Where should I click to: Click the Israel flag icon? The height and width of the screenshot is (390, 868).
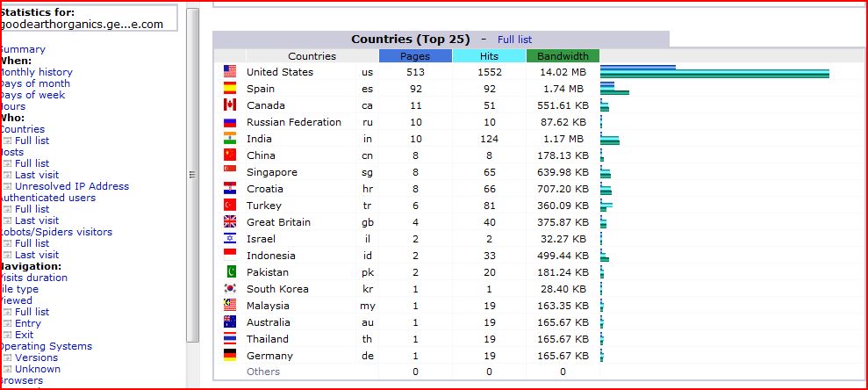[x=230, y=238]
